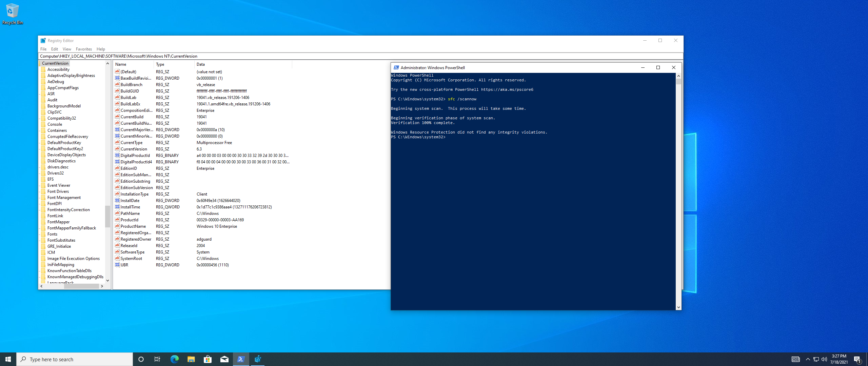Click the registry path address bar
The width and height of the screenshot is (868, 366).
(360, 56)
